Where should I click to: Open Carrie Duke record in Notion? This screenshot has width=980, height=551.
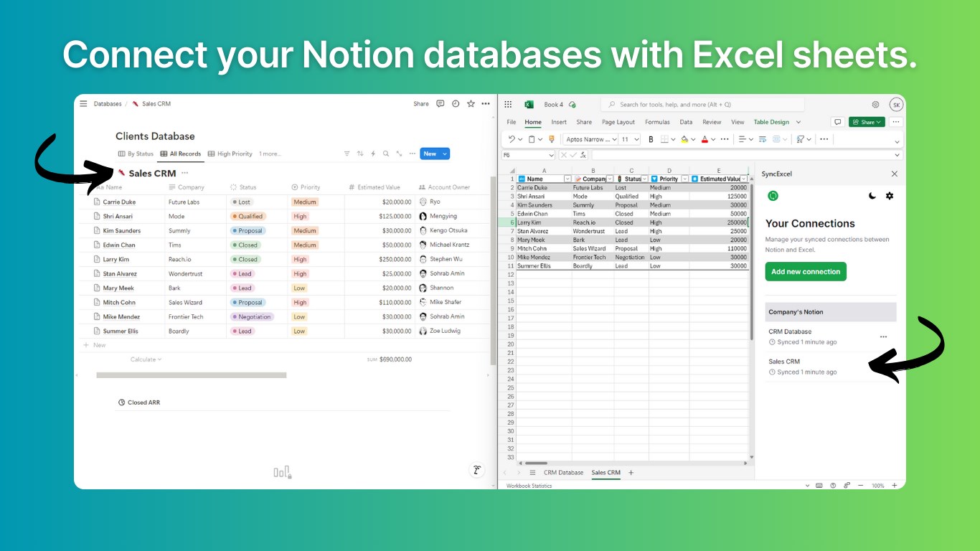tap(119, 202)
